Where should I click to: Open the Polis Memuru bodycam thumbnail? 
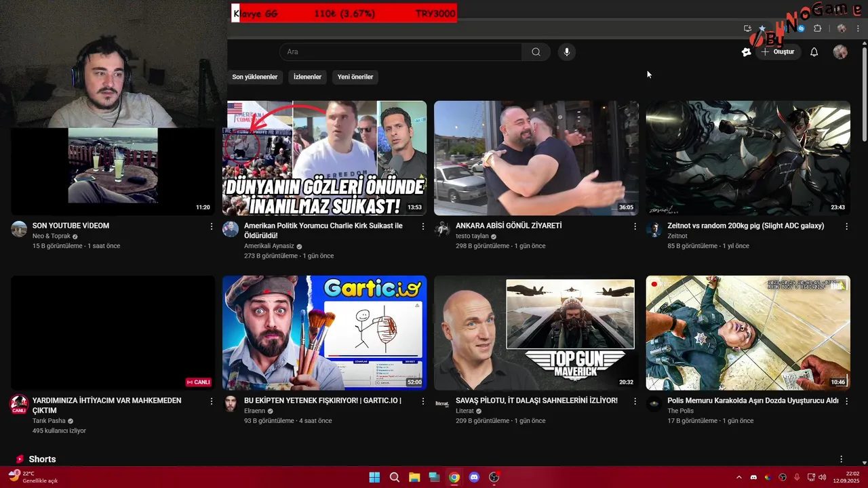tap(748, 333)
